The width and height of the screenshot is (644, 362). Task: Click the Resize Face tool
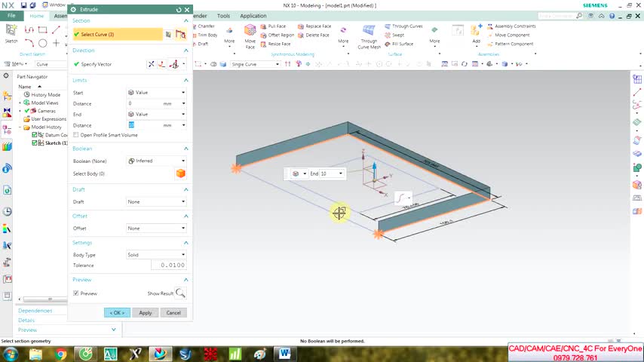point(275,44)
